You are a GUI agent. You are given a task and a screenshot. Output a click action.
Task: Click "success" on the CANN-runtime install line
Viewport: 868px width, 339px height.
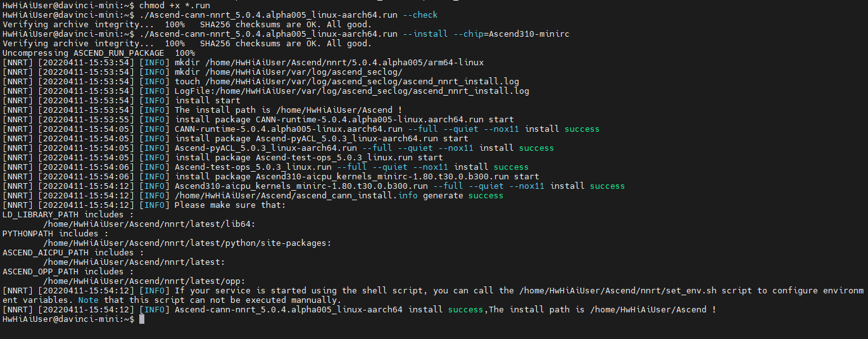point(581,129)
